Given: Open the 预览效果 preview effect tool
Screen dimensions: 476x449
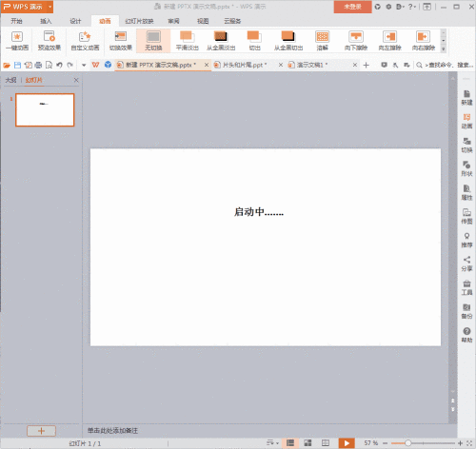Looking at the screenshot, I should (x=50, y=41).
